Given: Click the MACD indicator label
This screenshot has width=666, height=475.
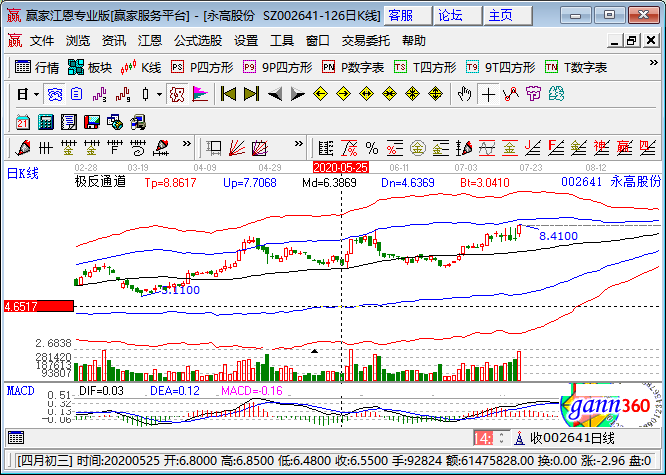Looking at the screenshot, I should click(21, 390).
